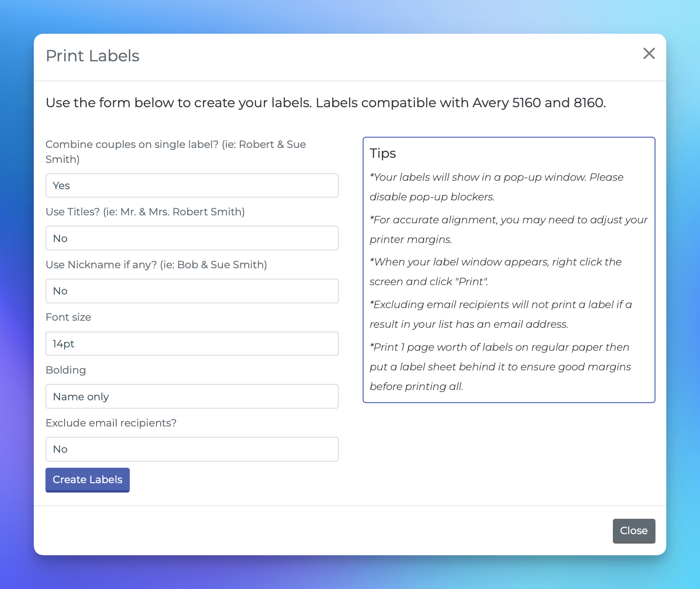Click the Font size label
This screenshot has width=700, height=589.
click(68, 317)
